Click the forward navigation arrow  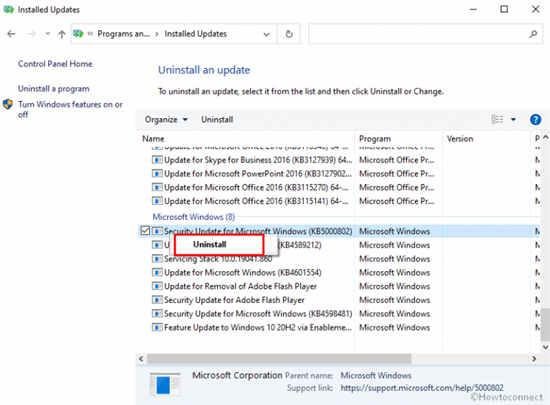(32, 34)
